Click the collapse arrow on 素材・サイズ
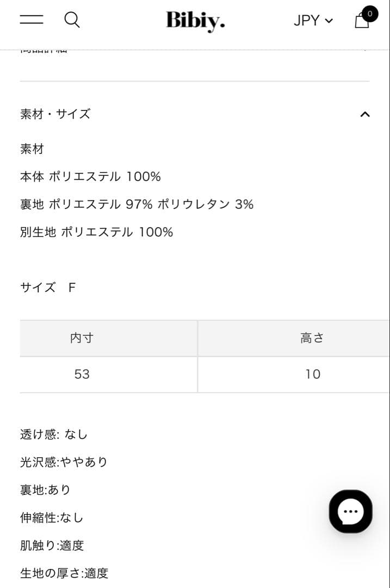390x588 pixels. pyautogui.click(x=365, y=114)
